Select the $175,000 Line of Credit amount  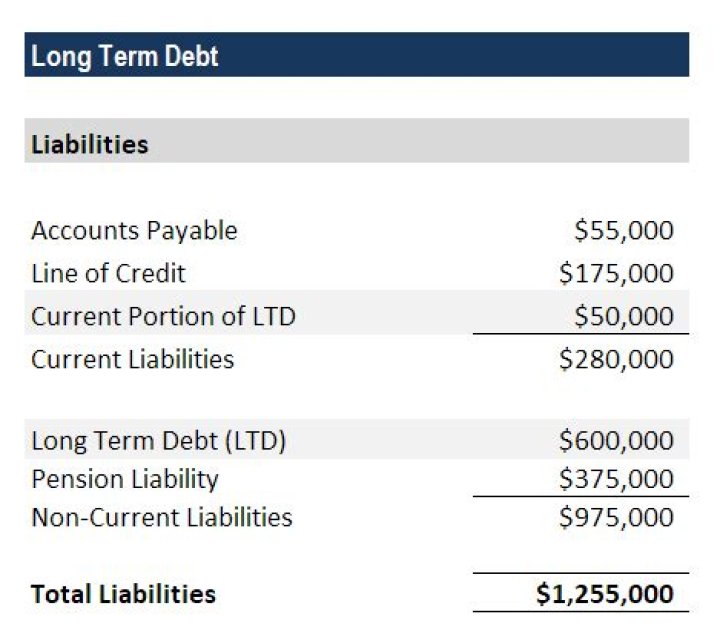click(x=616, y=273)
